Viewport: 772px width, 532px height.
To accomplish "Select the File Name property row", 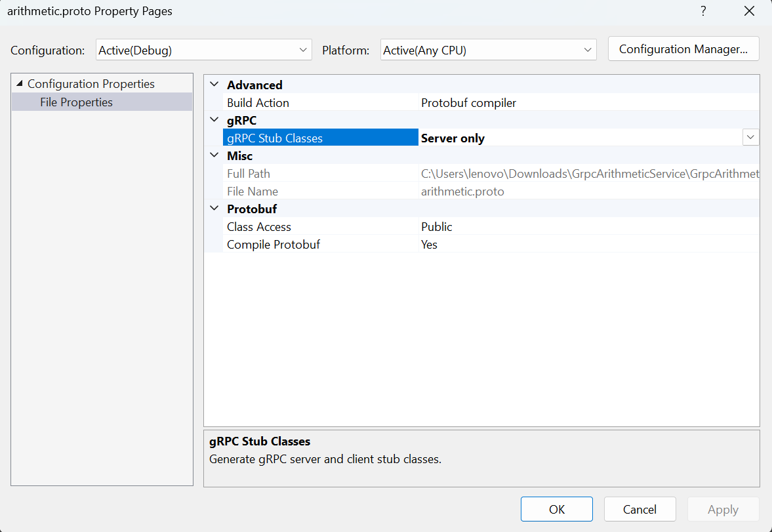I will (253, 192).
